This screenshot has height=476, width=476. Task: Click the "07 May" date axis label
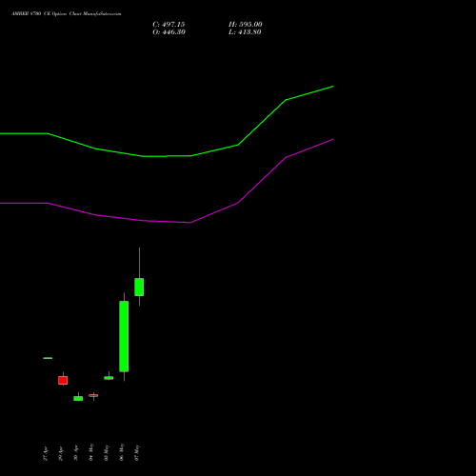click(x=137, y=452)
